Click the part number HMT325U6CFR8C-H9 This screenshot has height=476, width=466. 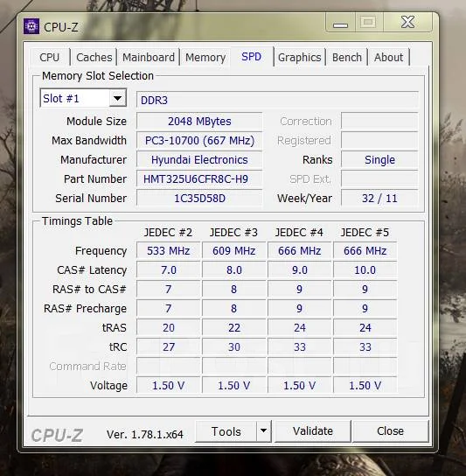click(199, 179)
